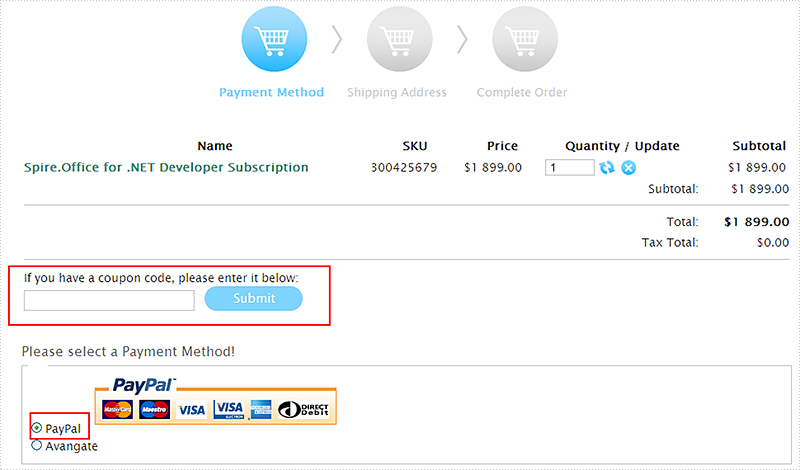
Task: Submit the coupon code
Action: pos(254,299)
